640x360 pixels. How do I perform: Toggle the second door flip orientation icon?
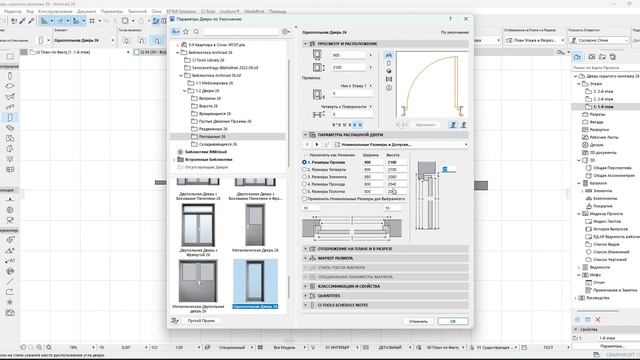tap(463, 125)
